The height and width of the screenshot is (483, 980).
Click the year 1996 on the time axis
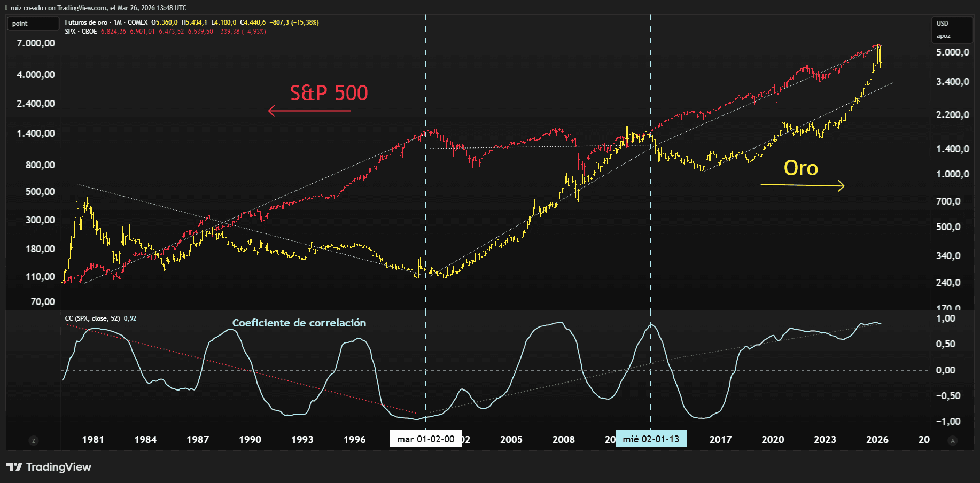click(355, 440)
